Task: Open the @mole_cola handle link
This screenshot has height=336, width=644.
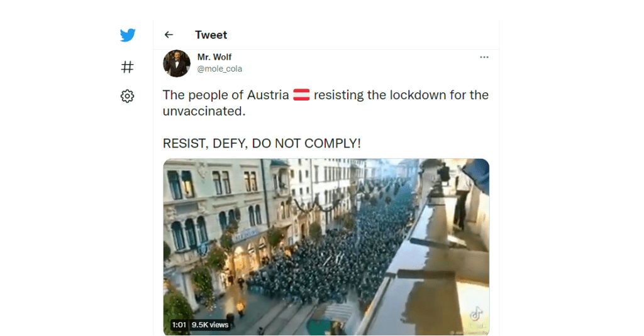Action: 219,69
